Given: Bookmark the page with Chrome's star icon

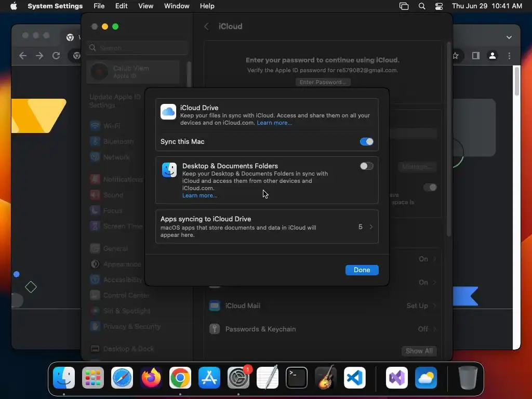Looking at the screenshot, I should (456, 56).
